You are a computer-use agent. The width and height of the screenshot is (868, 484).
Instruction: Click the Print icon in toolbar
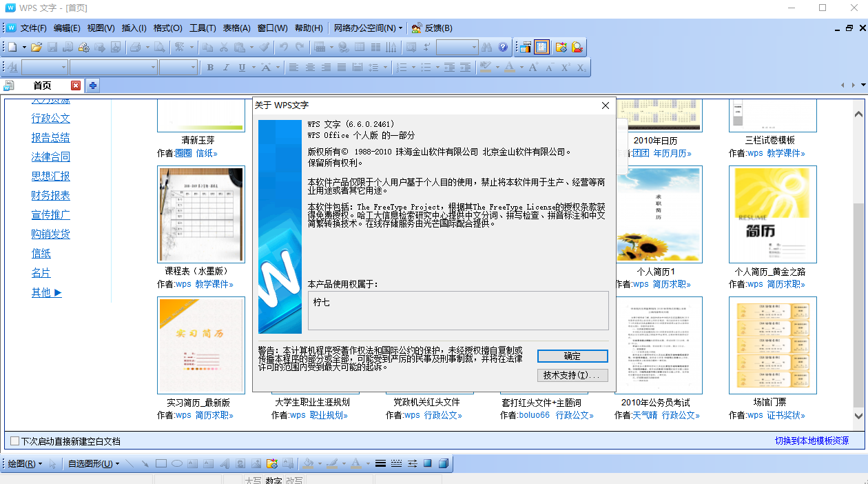pos(135,47)
